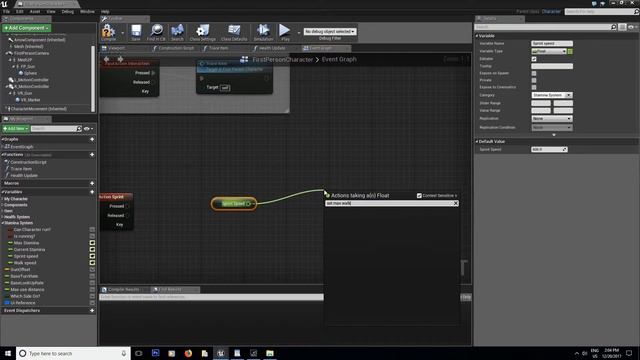Click the back arrow in the graph navigation
The height and width of the screenshot is (360, 640).
click(107, 59)
